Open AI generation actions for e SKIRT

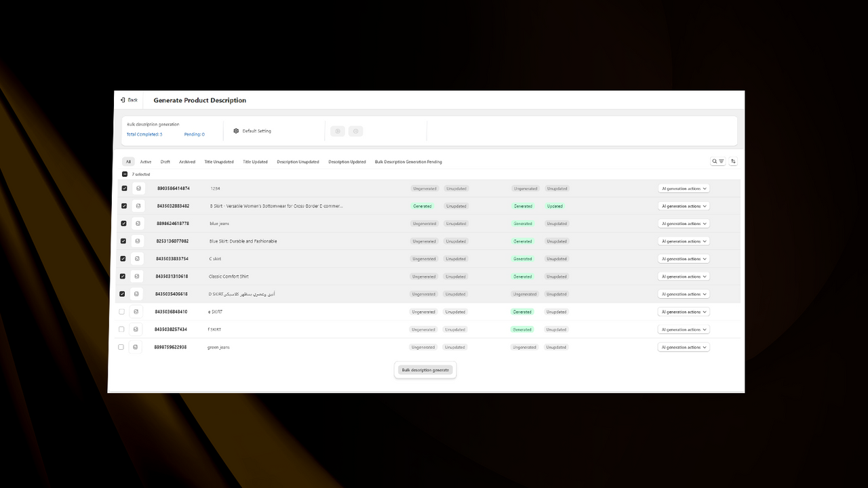pos(684,312)
